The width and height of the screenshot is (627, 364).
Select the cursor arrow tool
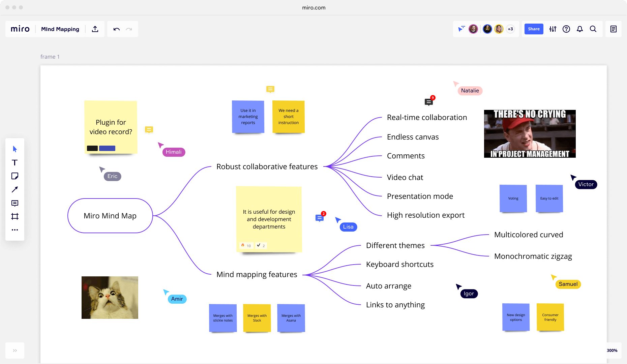[15, 149]
